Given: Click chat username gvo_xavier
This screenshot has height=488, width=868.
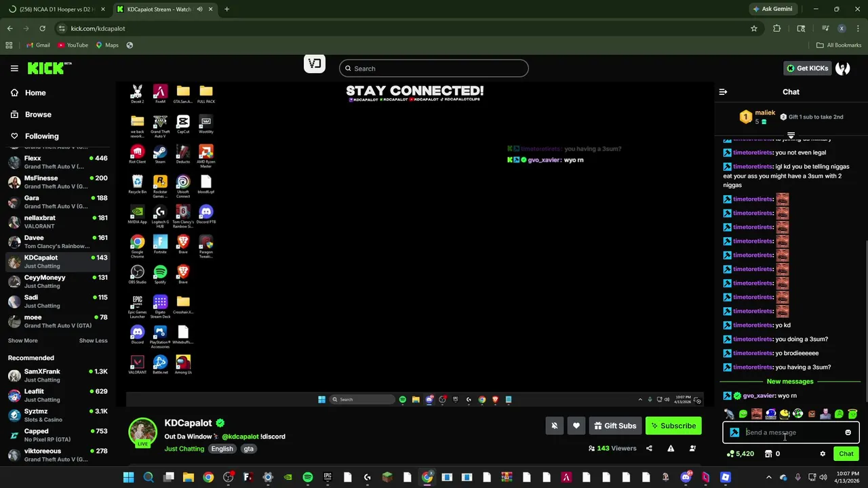Looking at the screenshot, I should click(x=759, y=396).
